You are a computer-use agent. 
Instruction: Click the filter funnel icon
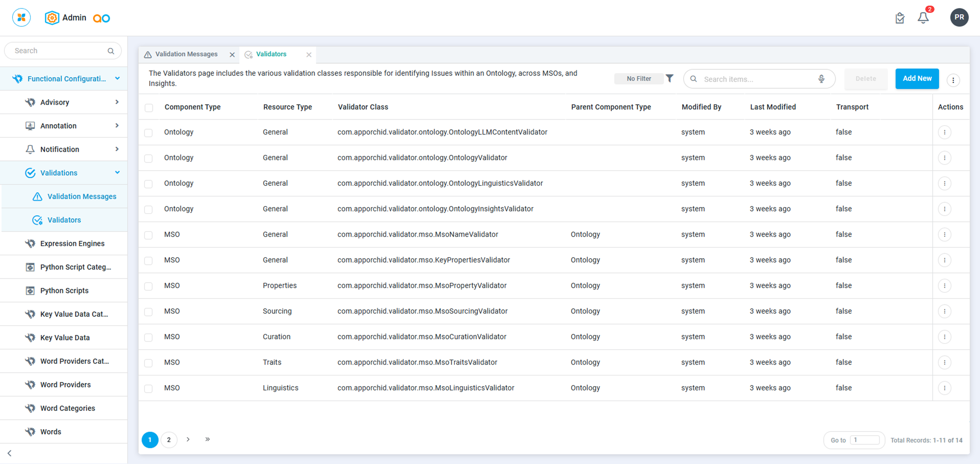(x=669, y=78)
